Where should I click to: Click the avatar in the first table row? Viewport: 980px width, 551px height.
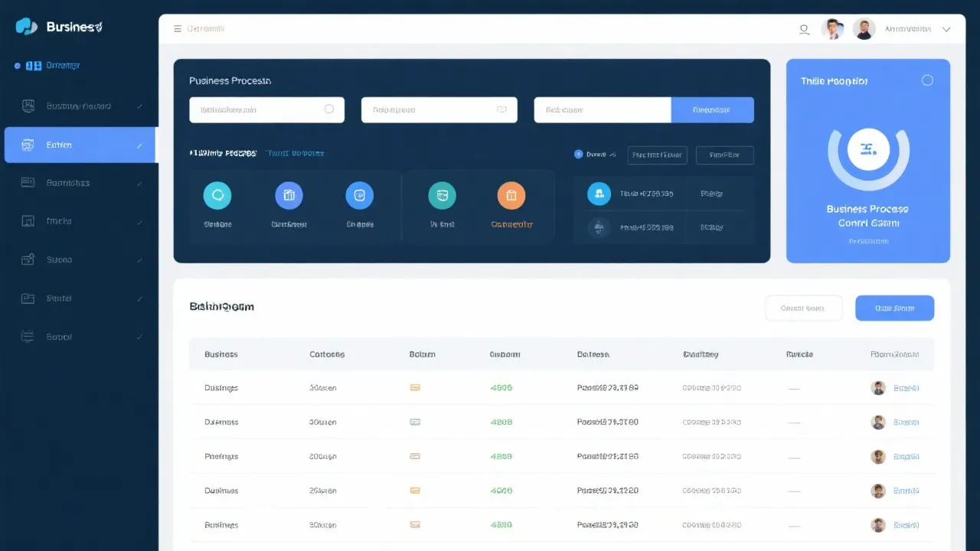click(x=878, y=388)
